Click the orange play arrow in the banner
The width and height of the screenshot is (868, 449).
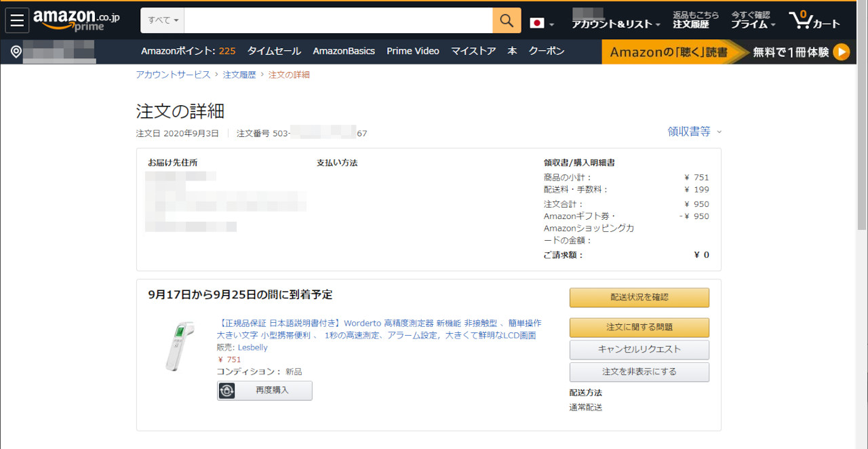point(841,52)
